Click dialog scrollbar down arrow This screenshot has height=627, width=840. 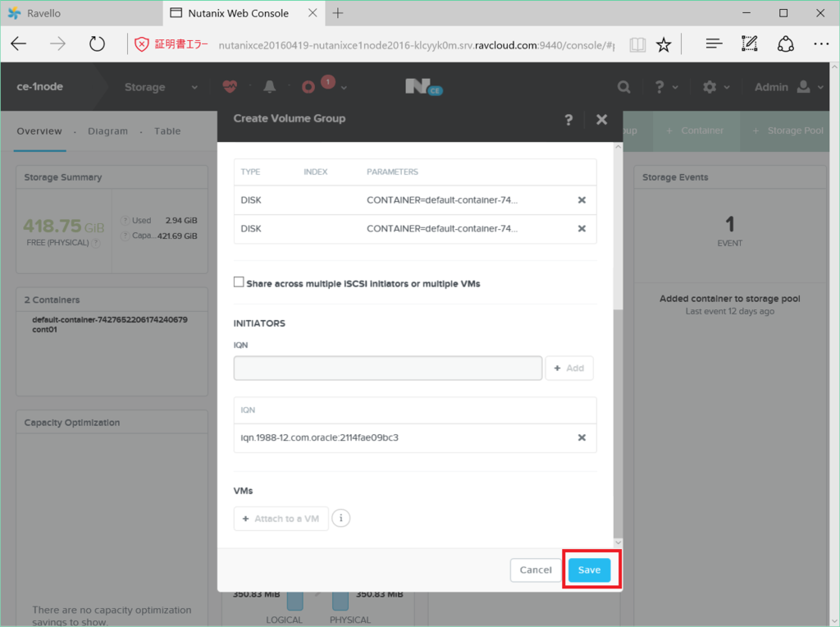point(619,542)
